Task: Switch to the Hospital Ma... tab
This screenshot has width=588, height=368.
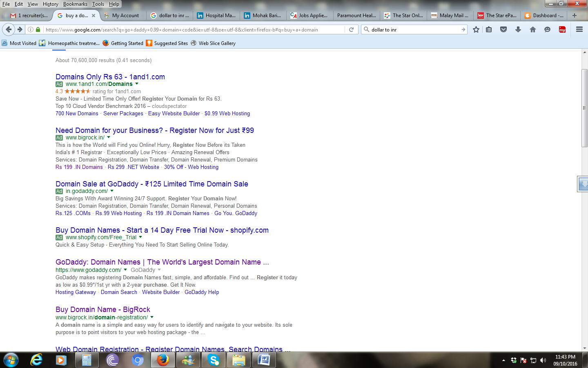Action: pos(216,16)
